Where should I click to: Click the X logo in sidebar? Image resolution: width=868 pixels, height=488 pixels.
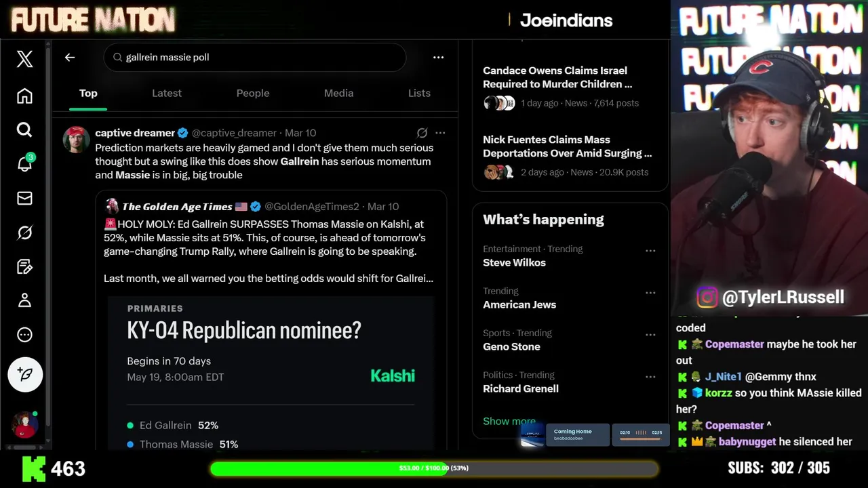click(x=24, y=59)
